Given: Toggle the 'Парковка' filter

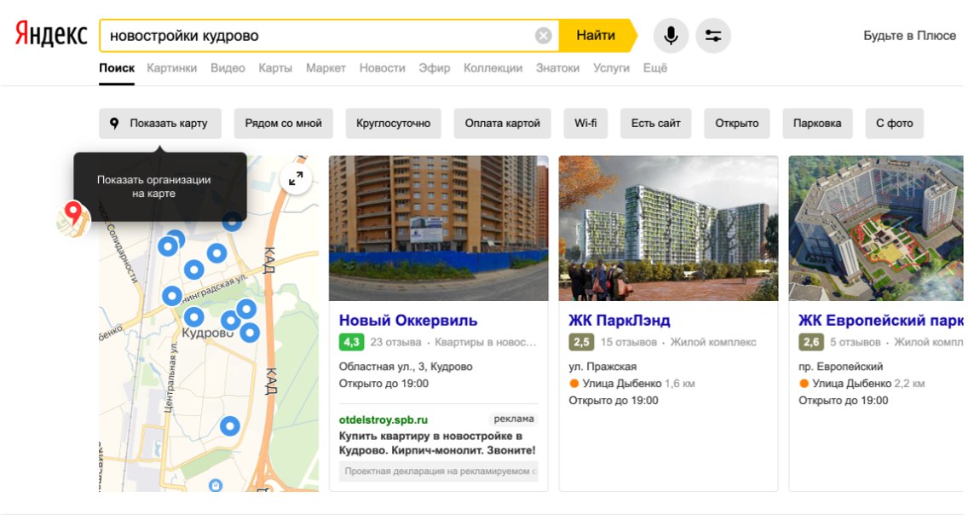Looking at the screenshot, I should pos(817,123).
